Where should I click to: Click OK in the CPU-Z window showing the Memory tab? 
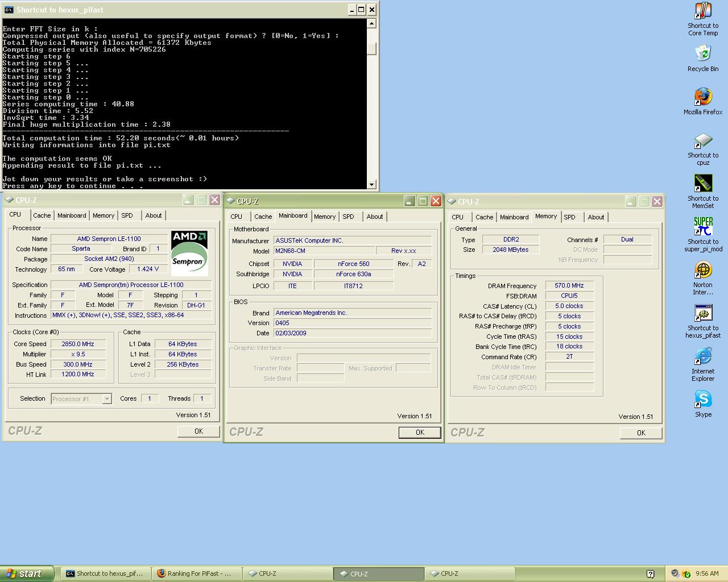click(x=641, y=433)
